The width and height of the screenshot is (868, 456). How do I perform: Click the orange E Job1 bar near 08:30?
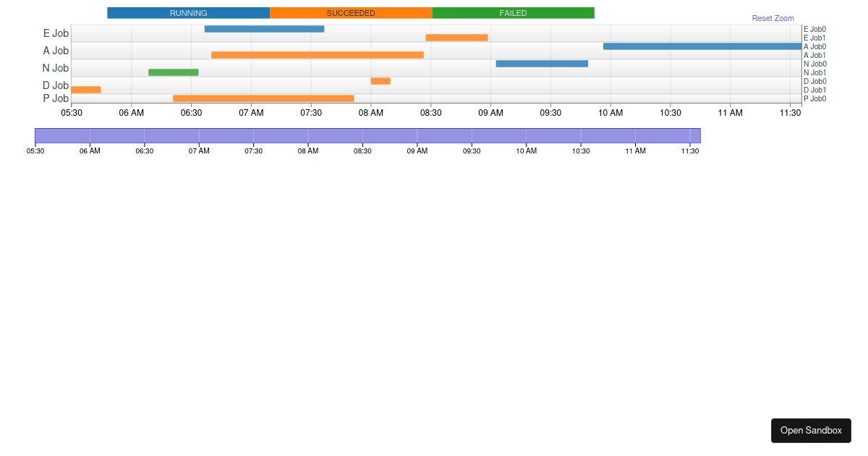pos(457,37)
